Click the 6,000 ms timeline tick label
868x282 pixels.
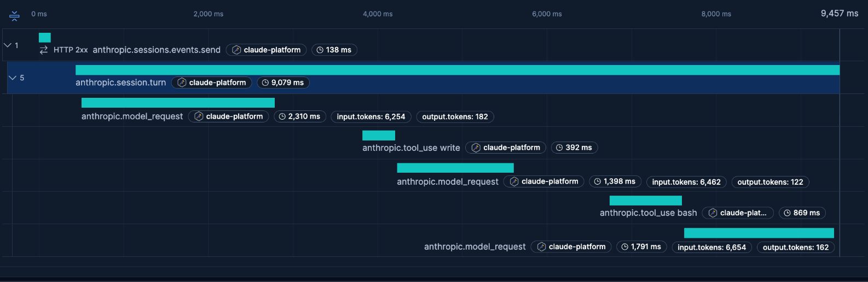pyautogui.click(x=547, y=14)
